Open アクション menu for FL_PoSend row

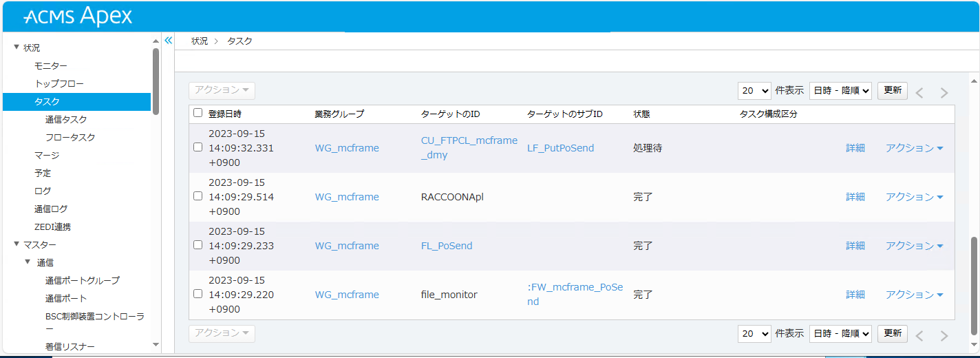[914, 246]
